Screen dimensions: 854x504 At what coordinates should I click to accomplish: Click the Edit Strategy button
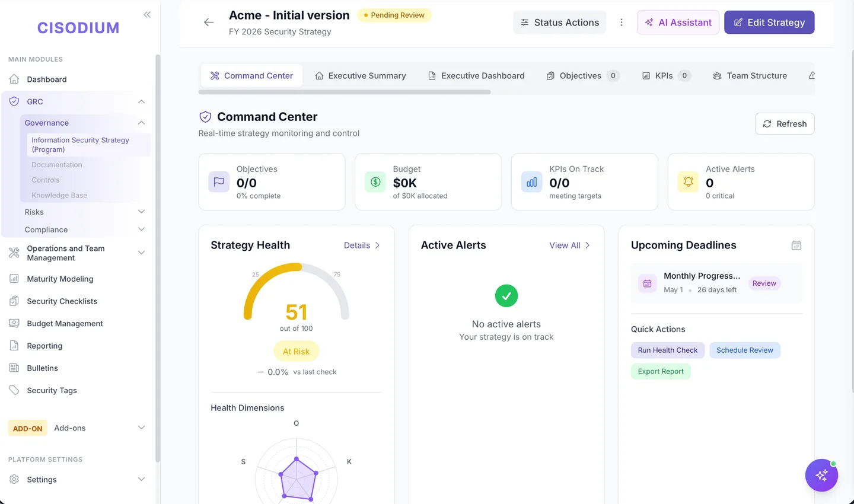pos(769,23)
